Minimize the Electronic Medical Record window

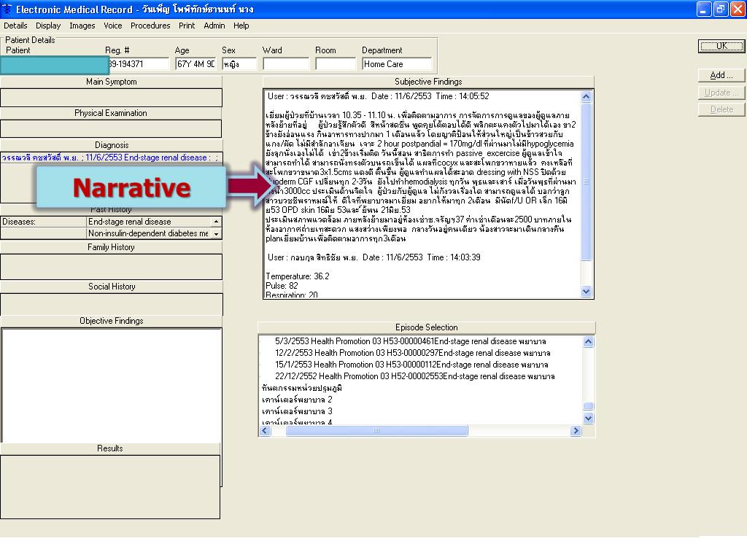click(x=704, y=9)
